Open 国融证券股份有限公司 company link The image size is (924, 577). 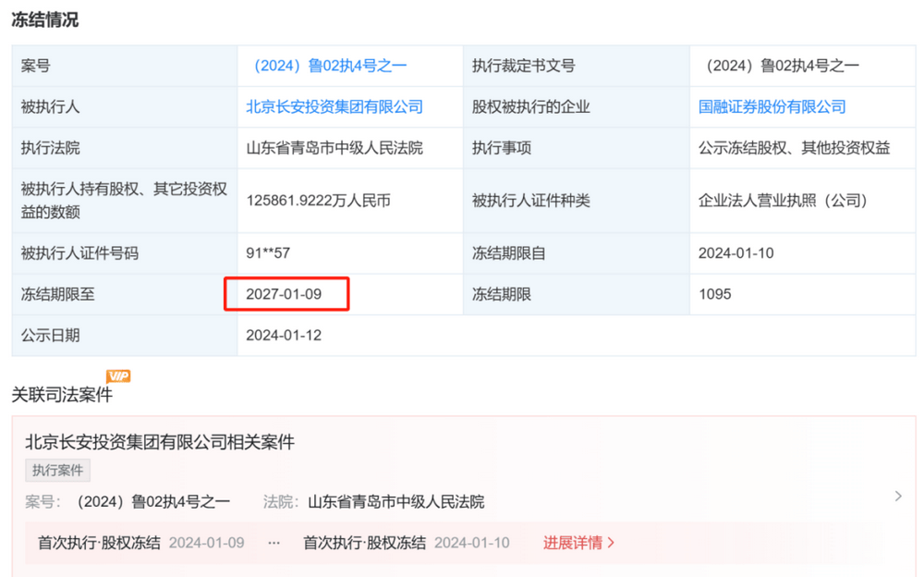(772, 106)
